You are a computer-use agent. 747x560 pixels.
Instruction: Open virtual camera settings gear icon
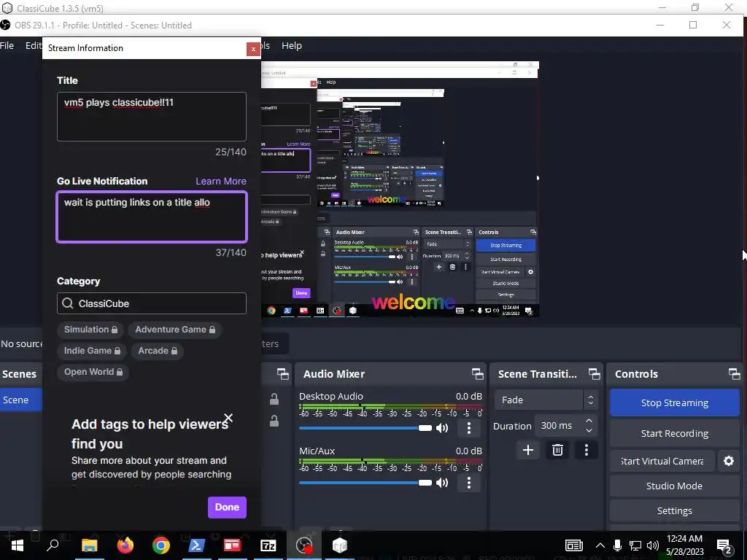729,461
